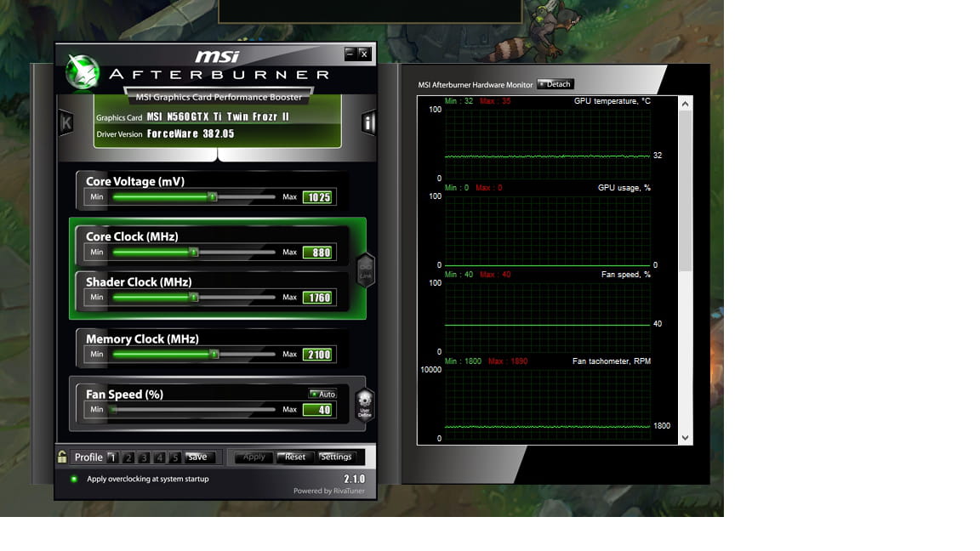Click the User Define fan icon
Viewport: 980px width, 551px height.
coord(364,405)
